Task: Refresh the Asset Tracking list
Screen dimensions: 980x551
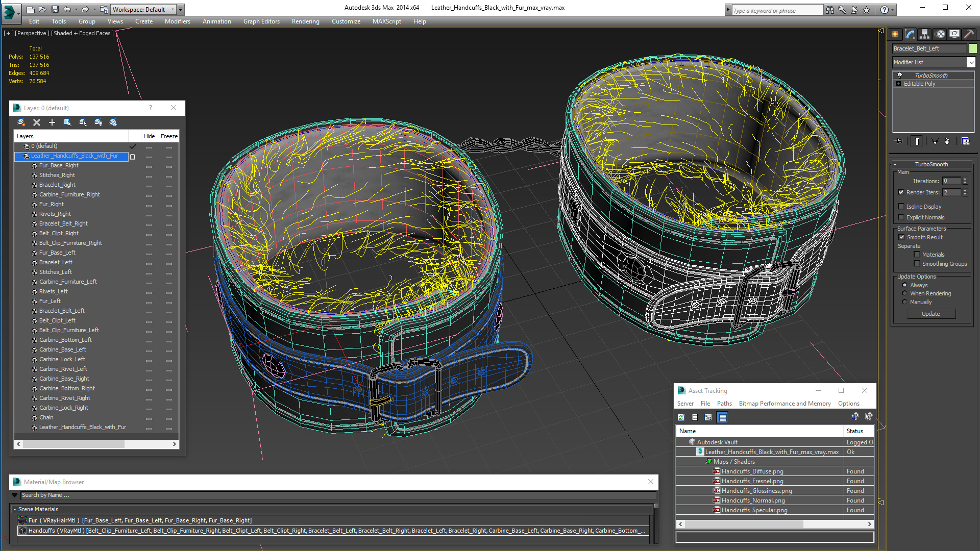Action: coord(681,417)
